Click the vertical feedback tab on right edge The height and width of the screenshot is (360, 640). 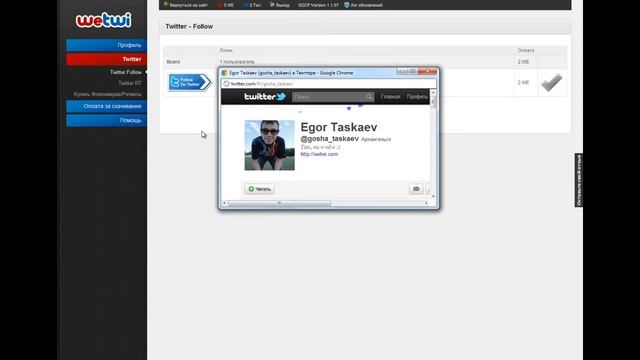[578, 180]
